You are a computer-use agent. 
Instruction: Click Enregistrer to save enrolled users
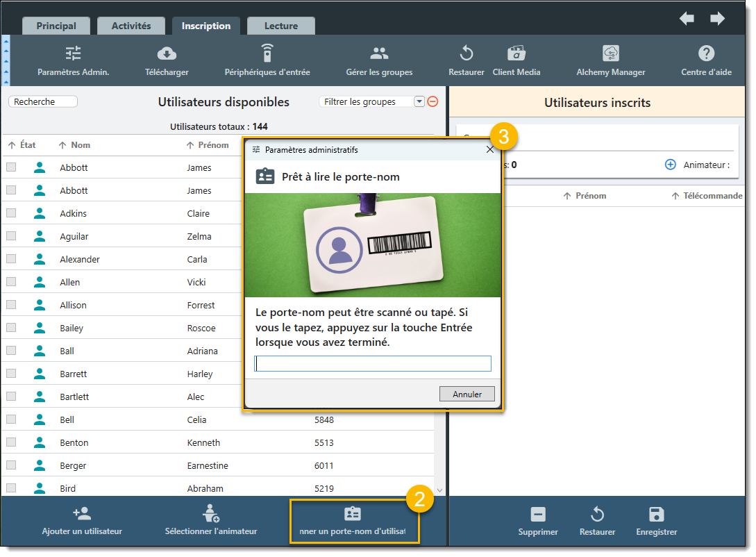(x=656, y=521)
